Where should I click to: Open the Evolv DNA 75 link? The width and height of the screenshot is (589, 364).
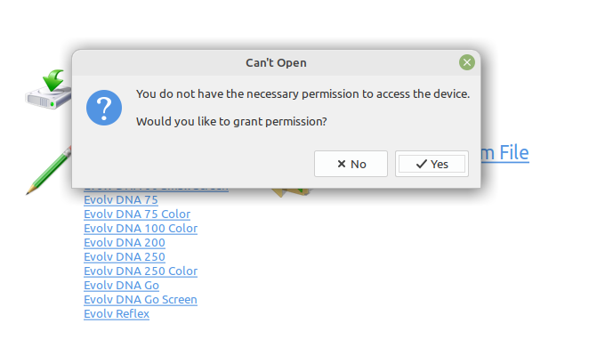[120, 200]
